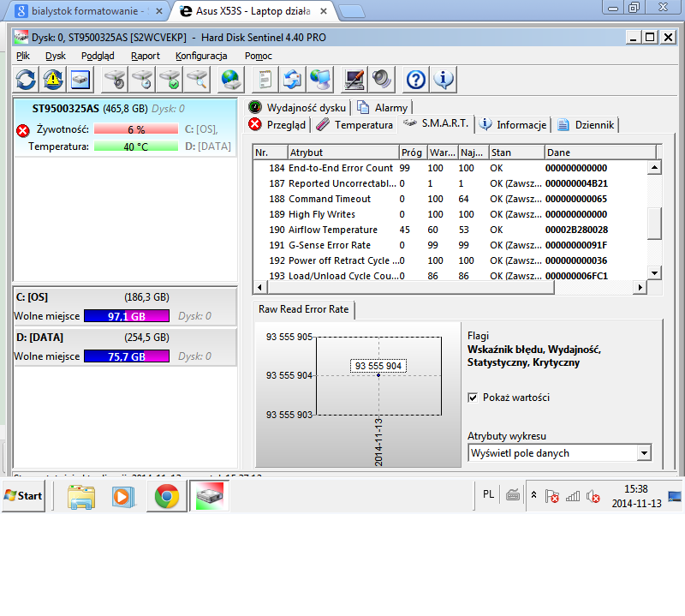Screen dimensions: 685x616
Task: Click the disk with magnifying glass icon
Action: (x=197, y=80)
